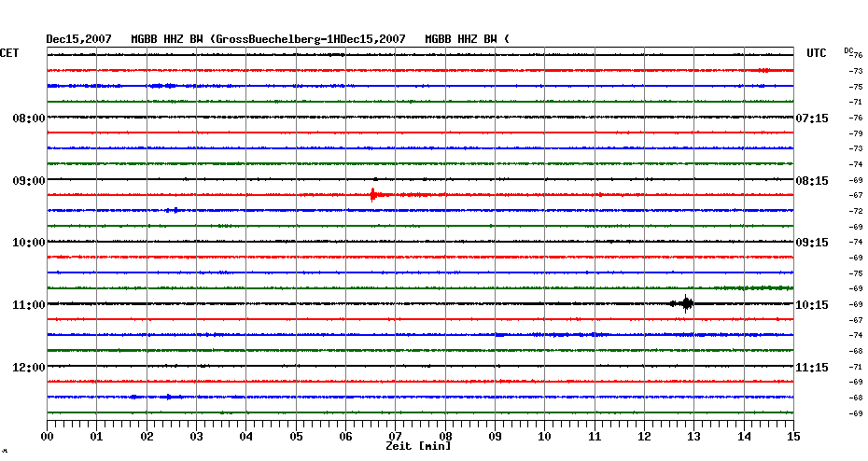Click the 07:15 UTC time label
Viewport: 868px width, 461px height.
tap(812, 119)
